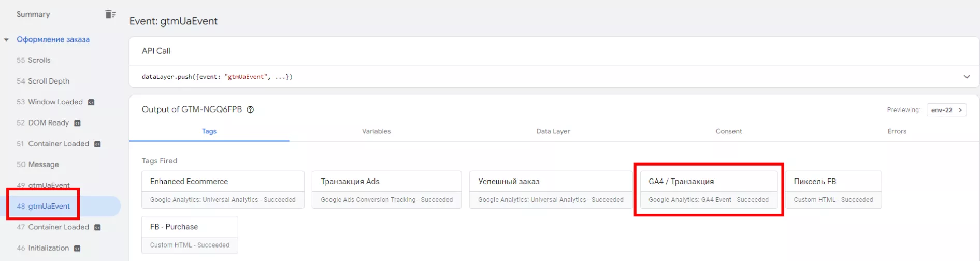Expand the API Call dataLayer.push details
Image resolution: width=980 pixels, height=261 pixels.
pyautogui.click(x=967, y=77)
